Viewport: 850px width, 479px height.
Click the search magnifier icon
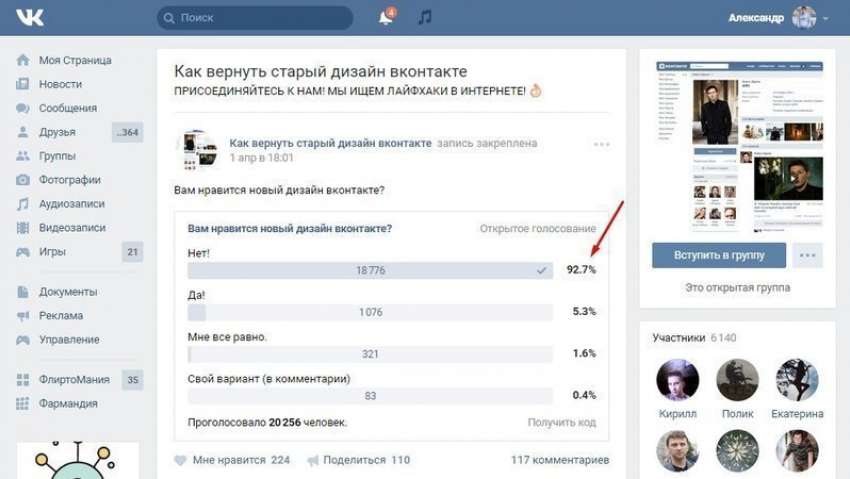click(169, 18)
